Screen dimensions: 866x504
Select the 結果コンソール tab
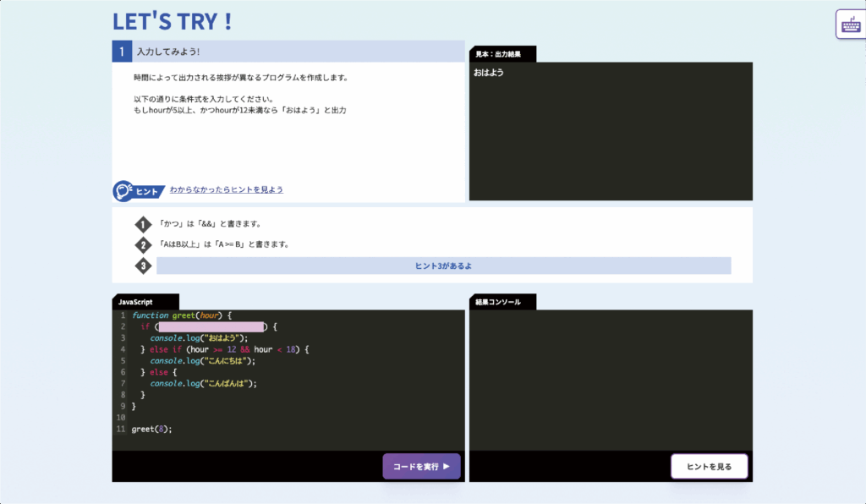point(502,302)
